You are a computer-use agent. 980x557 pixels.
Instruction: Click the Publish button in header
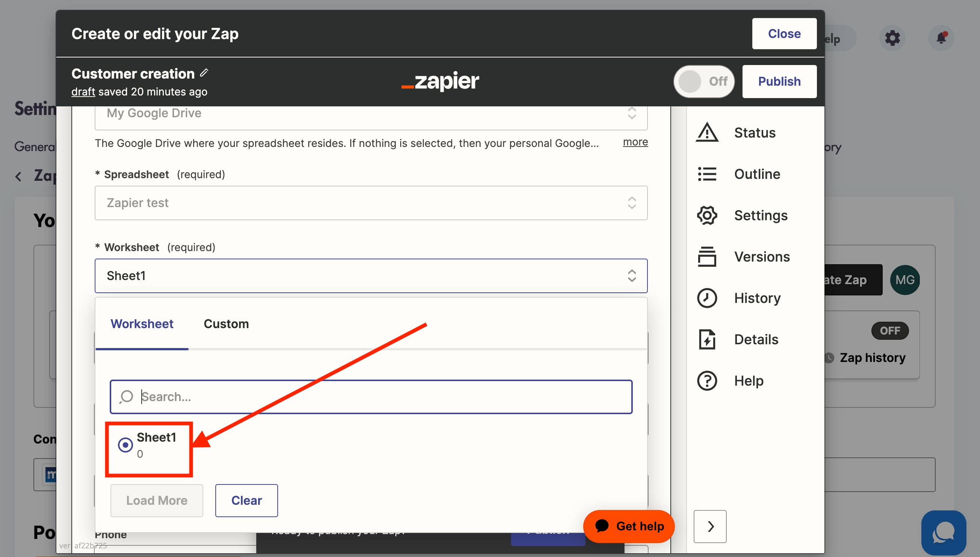click(779, 82)
